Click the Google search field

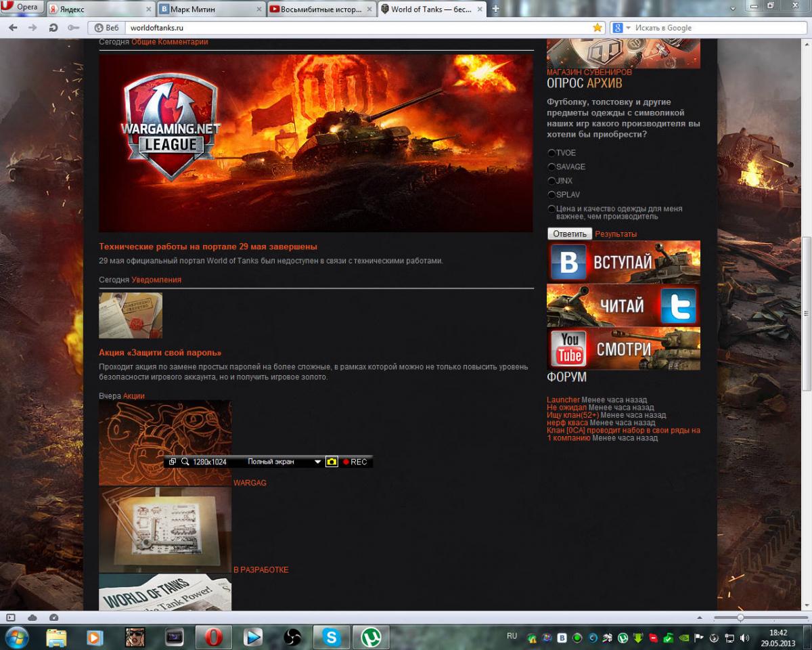pyautogui.click(x=708, y=28)
